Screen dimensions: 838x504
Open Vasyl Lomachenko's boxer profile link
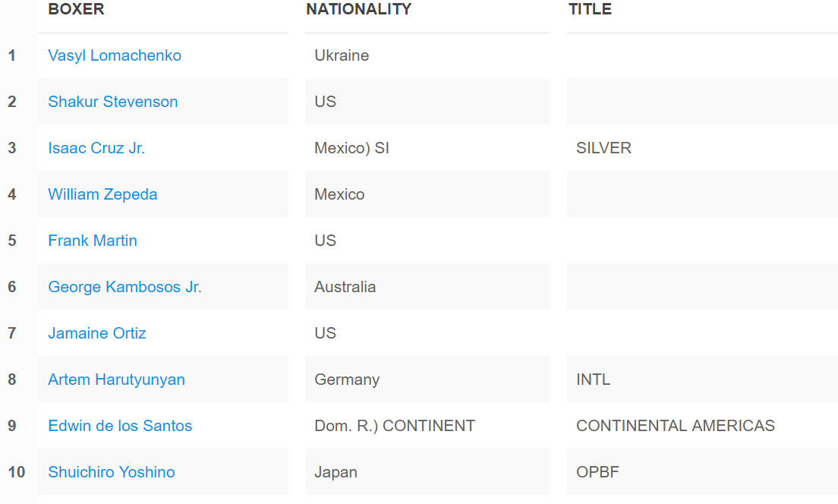pyautogui.click(x=115, y=55)
